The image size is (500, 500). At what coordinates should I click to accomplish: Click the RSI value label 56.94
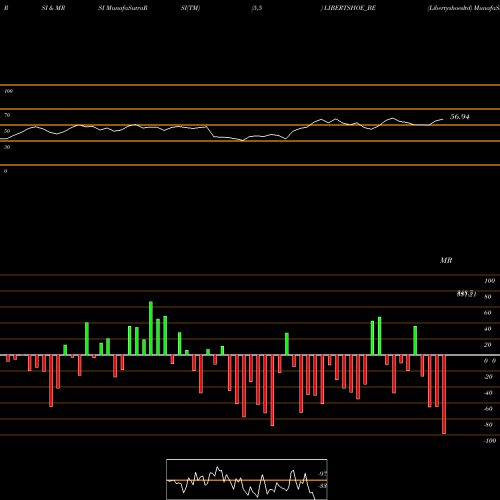point(460,117)
